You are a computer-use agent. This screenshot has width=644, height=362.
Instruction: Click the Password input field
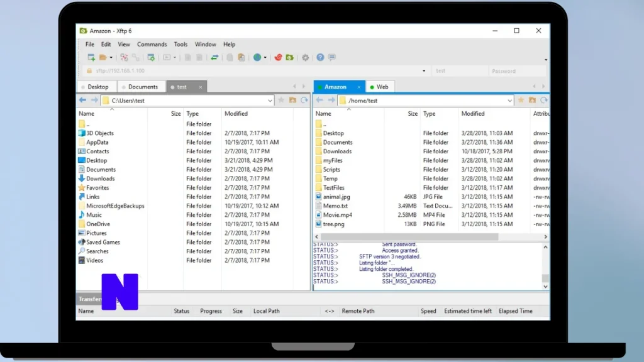[x=518, y=71]
